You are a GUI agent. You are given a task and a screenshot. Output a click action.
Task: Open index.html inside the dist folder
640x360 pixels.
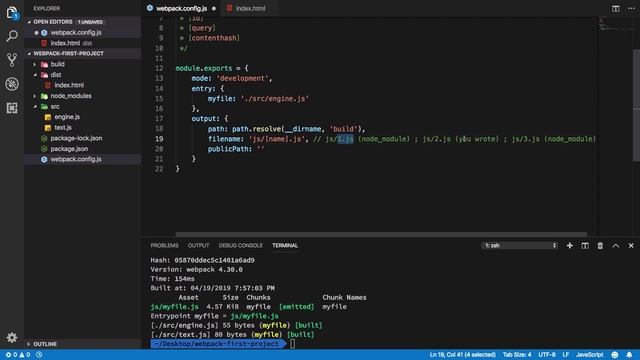point(83,85)
